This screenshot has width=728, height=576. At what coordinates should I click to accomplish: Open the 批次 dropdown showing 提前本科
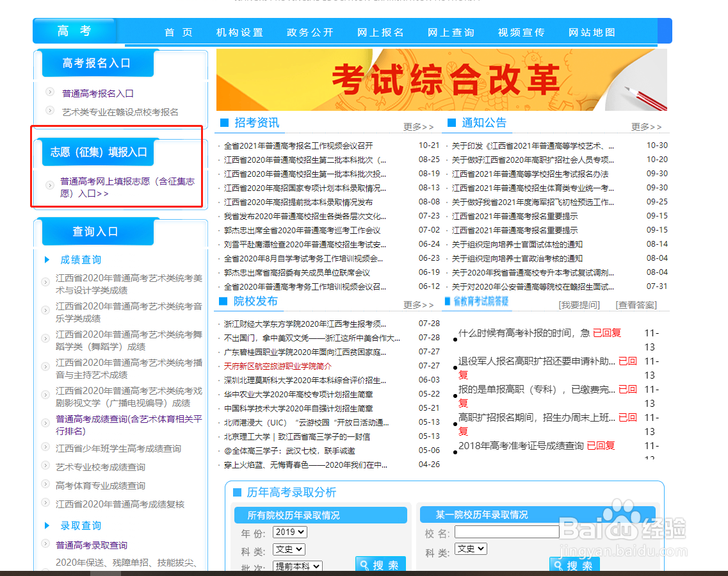tap(296, 566)
